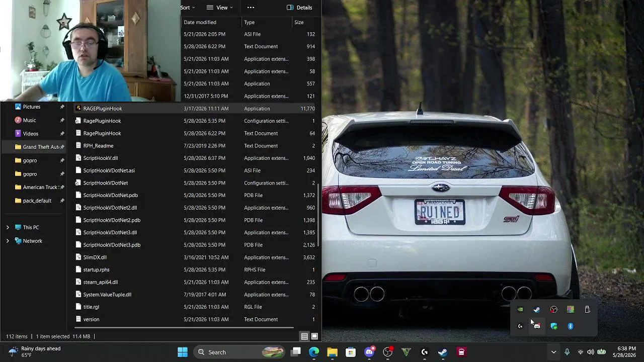The height and width of the screenshot is (362, 644).
Task: Click Windows Security shield tray icon
Action: [x=554, y=326]
